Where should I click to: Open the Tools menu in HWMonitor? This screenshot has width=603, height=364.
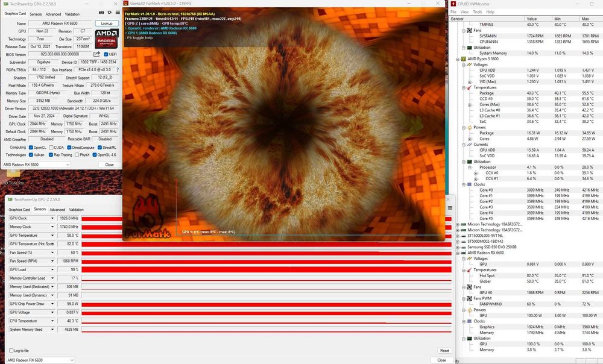(477, 12)
